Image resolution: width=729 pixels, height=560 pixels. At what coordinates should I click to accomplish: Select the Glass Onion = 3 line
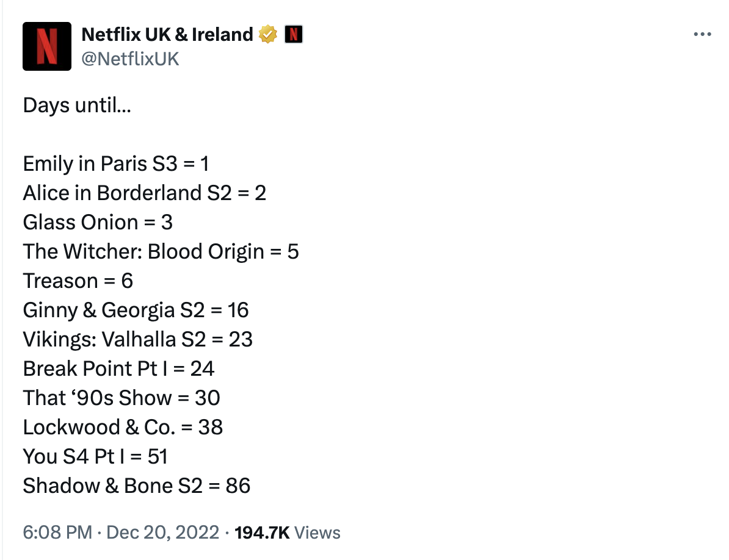click(x=98, y=223)
